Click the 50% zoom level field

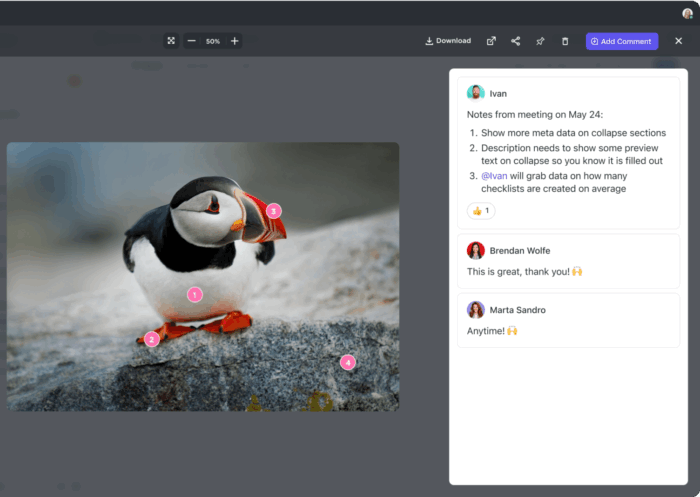pyautogui.click(x=213, y=41)
